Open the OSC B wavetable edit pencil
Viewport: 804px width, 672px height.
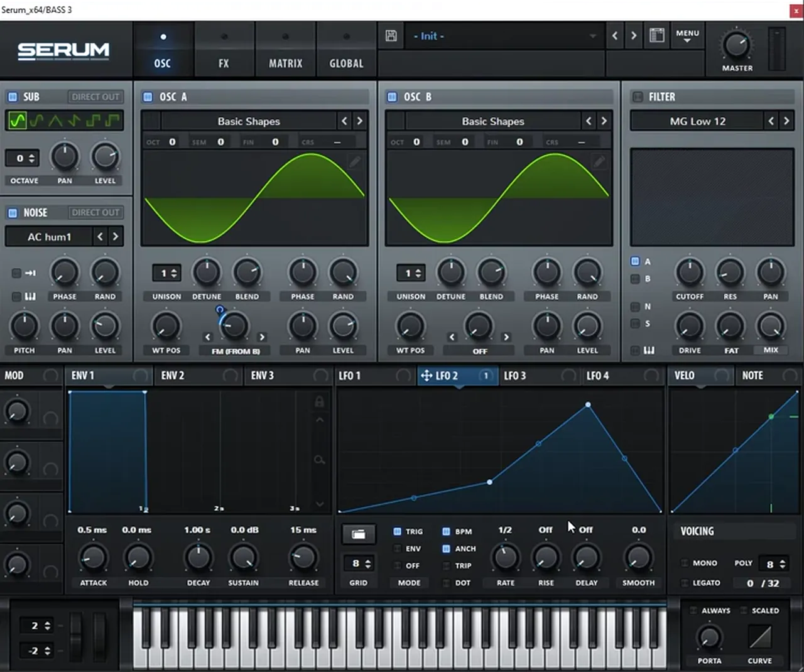pos(599,162)
